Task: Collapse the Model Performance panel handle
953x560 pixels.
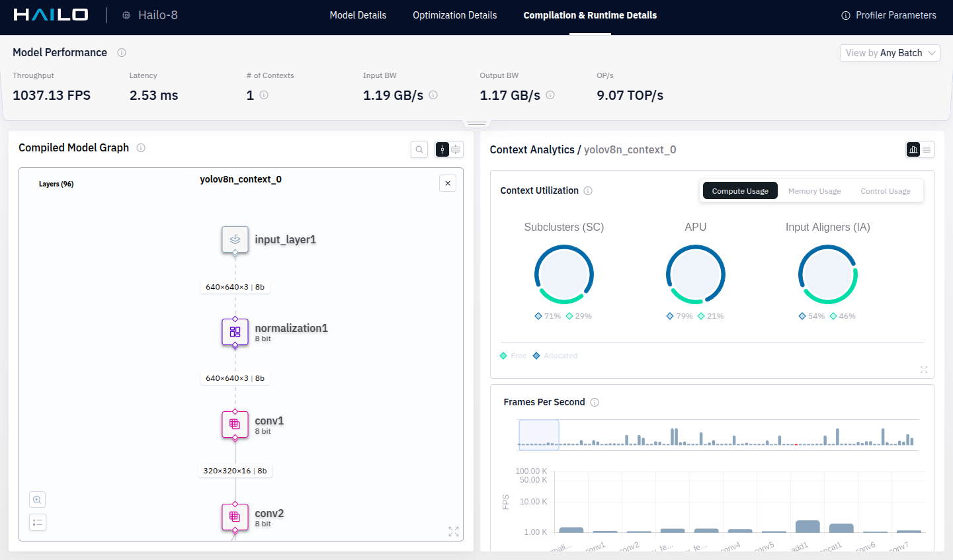Action: (476, 123)
